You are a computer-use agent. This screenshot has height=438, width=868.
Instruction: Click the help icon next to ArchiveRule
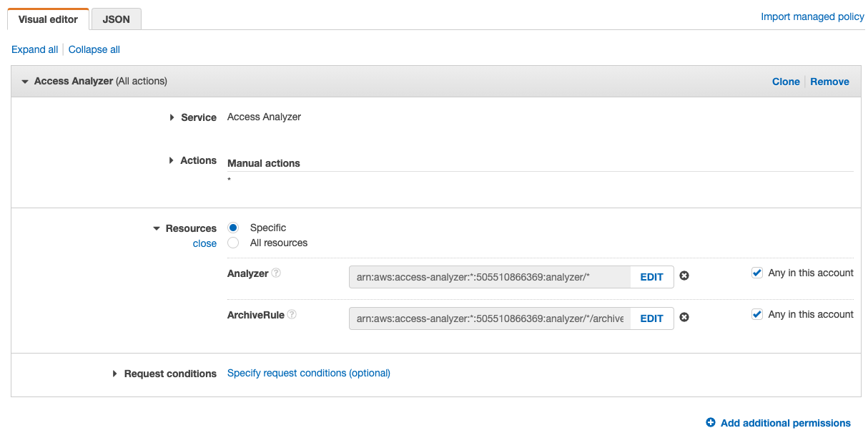(292, 315)
